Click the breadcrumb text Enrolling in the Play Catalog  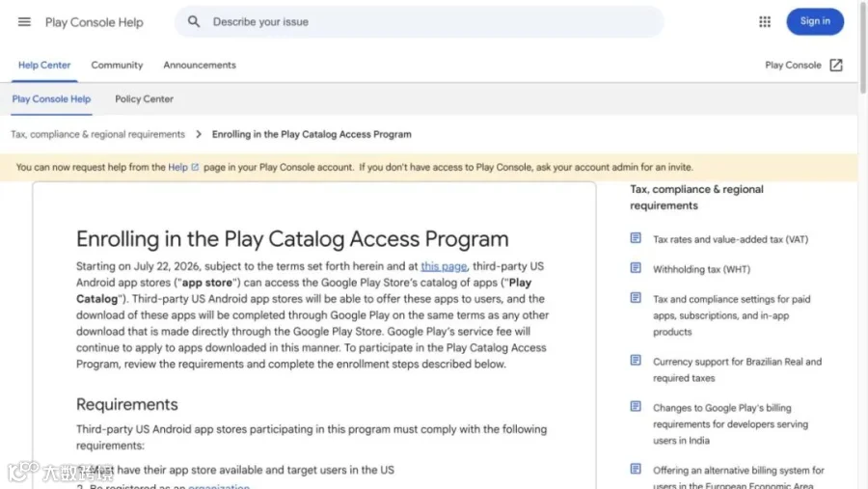(x=312, y=134)
